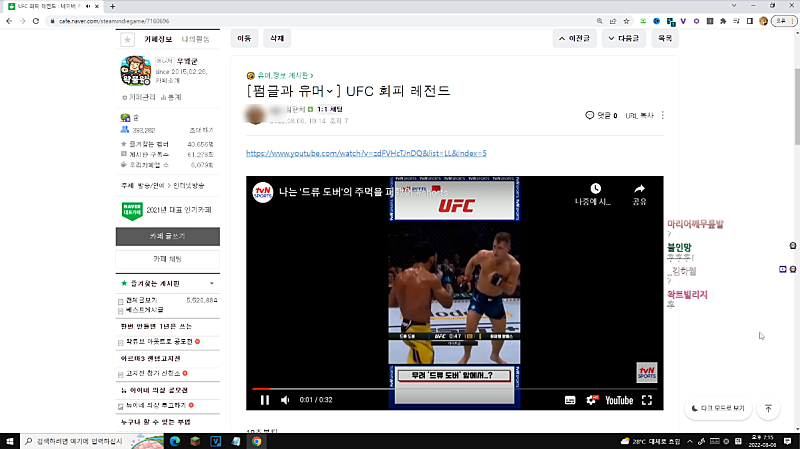The width and height of the screenshot is (800, 449).
Task: Open 고지전 참가 신청소 board
Action: [153, 373]
